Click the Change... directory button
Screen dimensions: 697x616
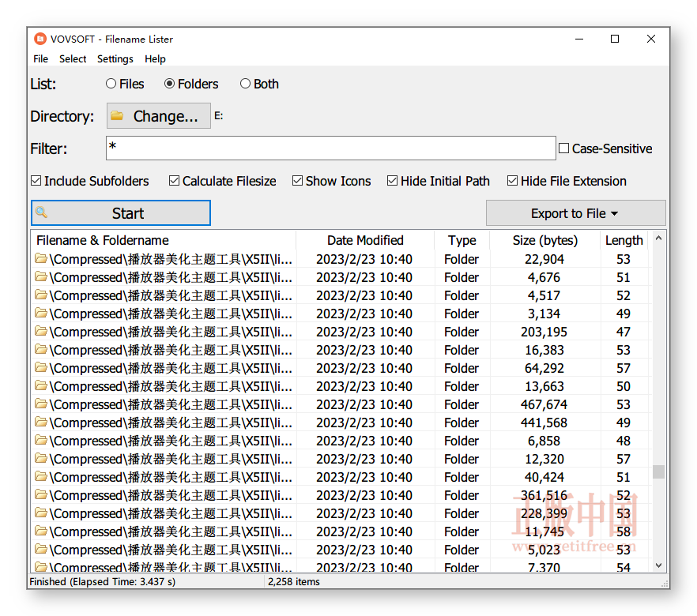pos(159,116)
